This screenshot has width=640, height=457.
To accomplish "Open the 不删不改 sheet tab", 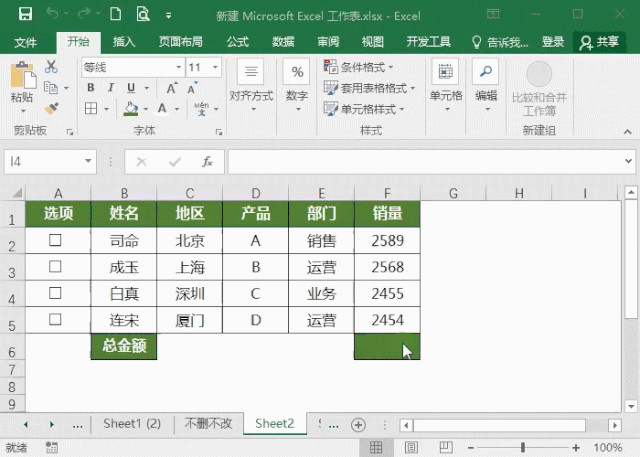I will tap(208, 424).
